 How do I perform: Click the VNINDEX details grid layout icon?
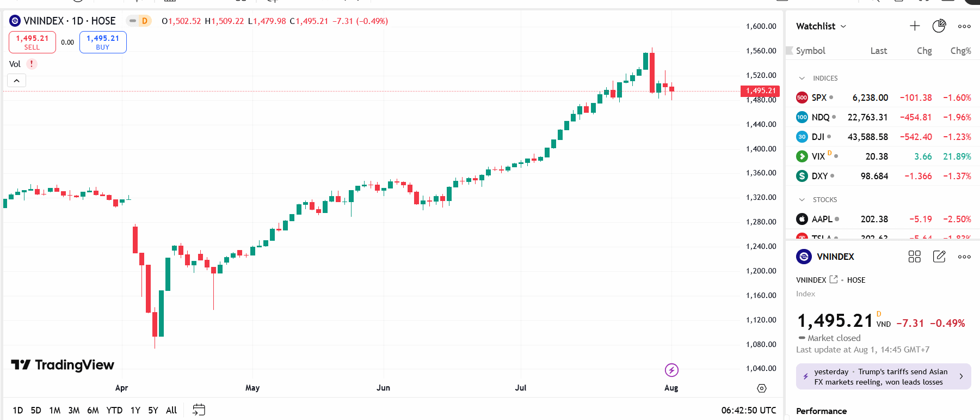click(915, 257)
